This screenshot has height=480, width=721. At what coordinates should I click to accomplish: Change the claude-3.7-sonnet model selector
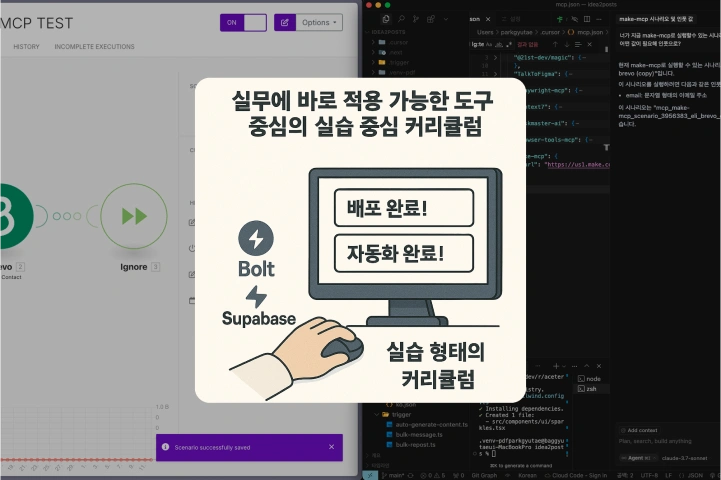click(685, 458)
